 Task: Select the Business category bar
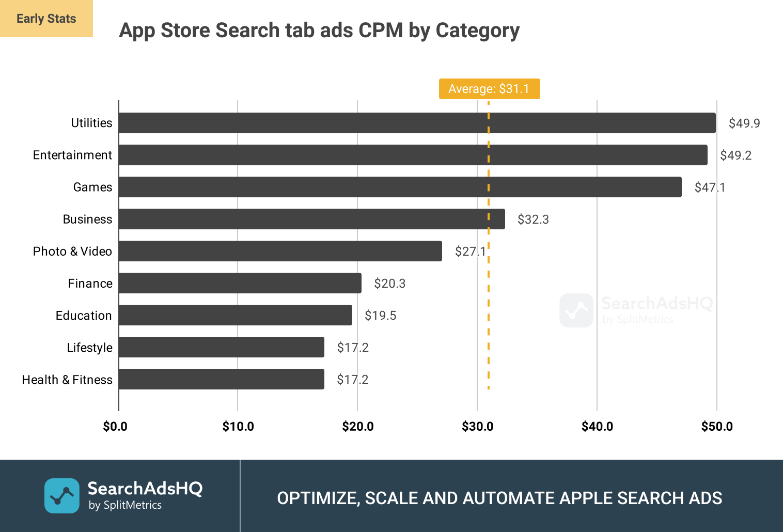[311, 219]
